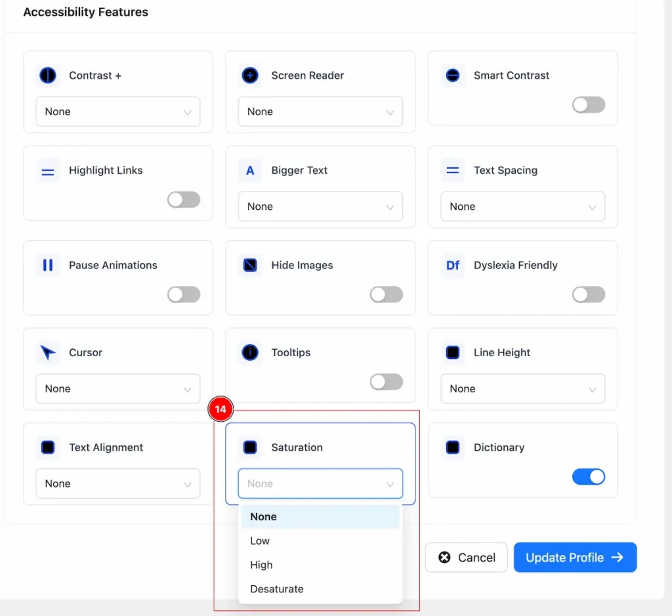Toggle Hide Images switch on
Image resolution: width=672 pixels, height=616 pixels.
click(386, 295)
